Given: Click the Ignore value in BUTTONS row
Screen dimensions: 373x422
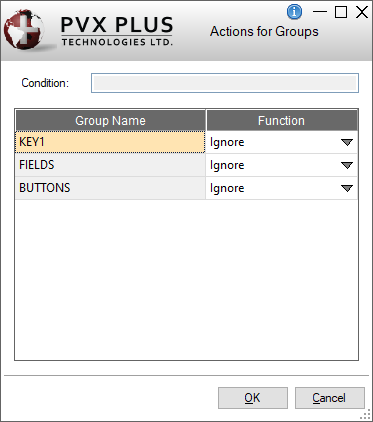Looking at the screenshot, I should (x=227, y=188).
